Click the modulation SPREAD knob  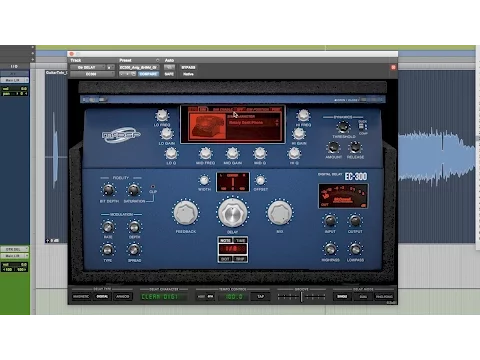pos(134,249)
